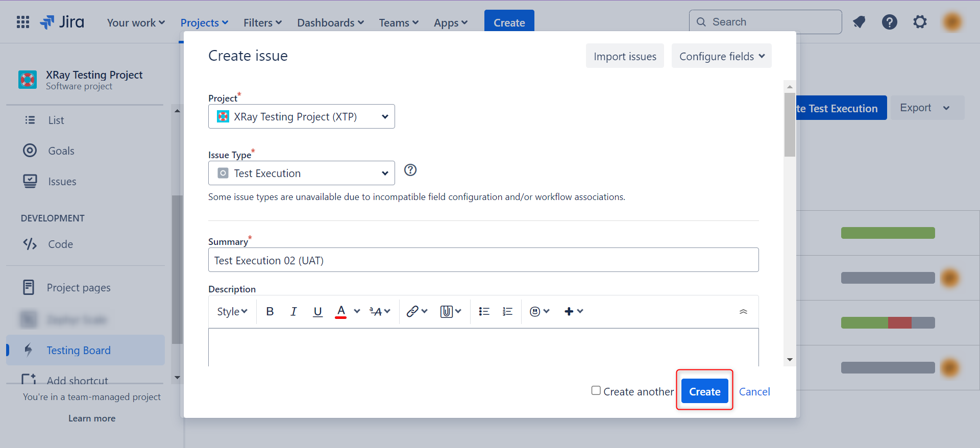Insert a numbered list in description

507,311
